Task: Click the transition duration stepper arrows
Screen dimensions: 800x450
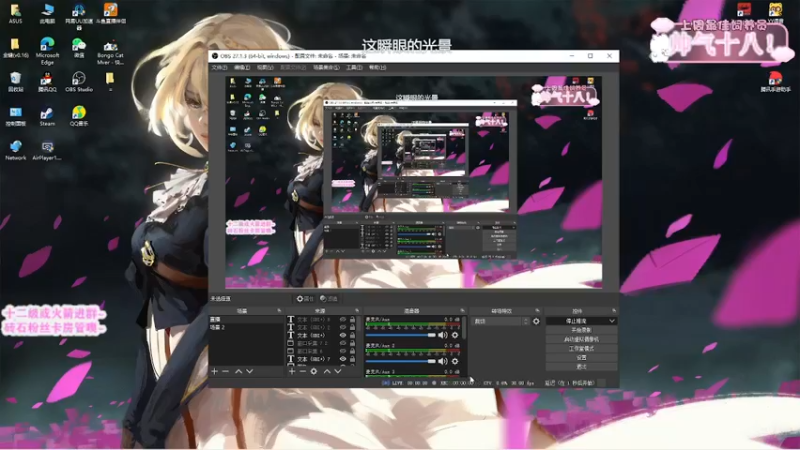Action: click(526, 321)
